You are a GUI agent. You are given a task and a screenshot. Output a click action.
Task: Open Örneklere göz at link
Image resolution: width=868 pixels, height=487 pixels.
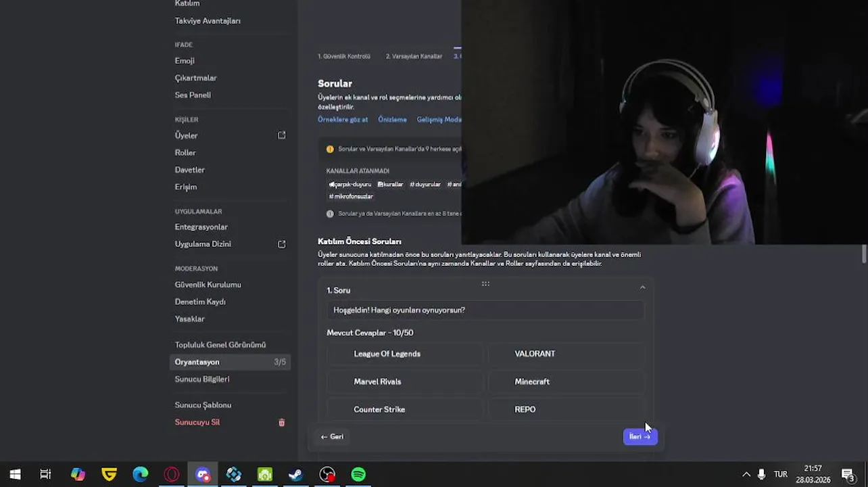click(x=343, y=120)
